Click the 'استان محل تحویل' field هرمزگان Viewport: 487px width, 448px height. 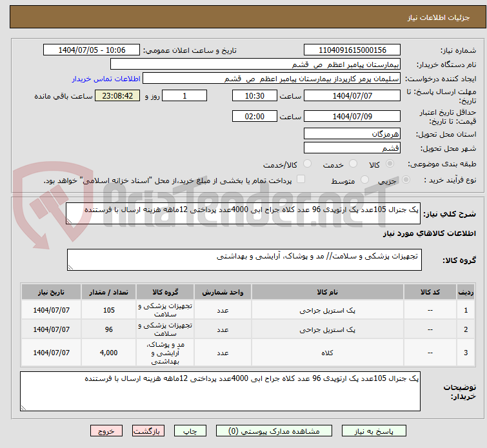tap(352, 134)
